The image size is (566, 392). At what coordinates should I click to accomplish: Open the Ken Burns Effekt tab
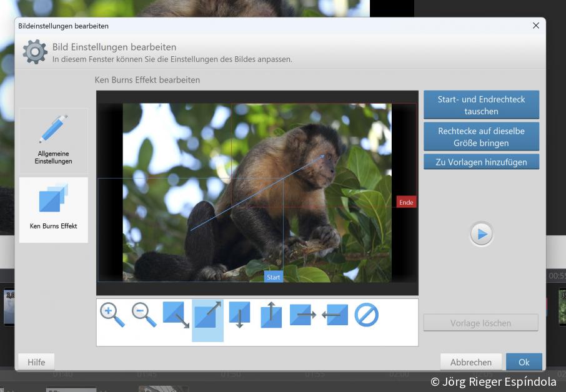pos(54,210)
